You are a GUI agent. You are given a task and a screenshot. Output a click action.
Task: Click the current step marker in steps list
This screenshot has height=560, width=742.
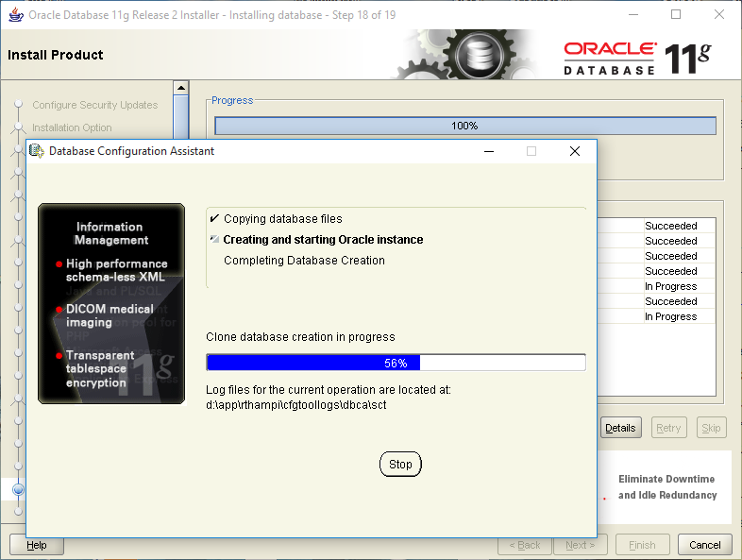pyautogui.click(x=19, y=489)
